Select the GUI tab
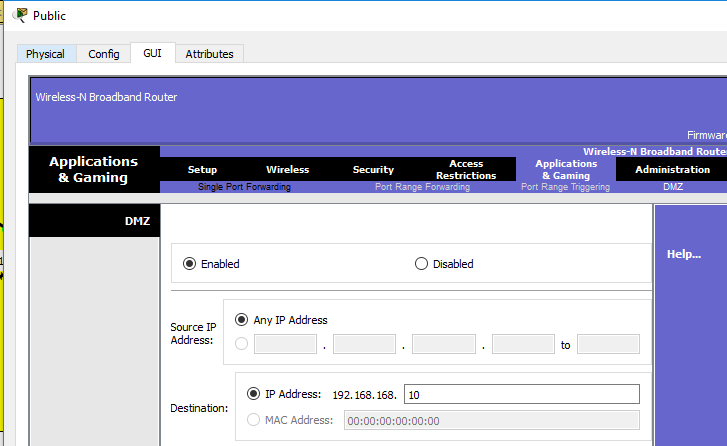The width and height of the screenshot is (727, 446). (x=153, y=53)
